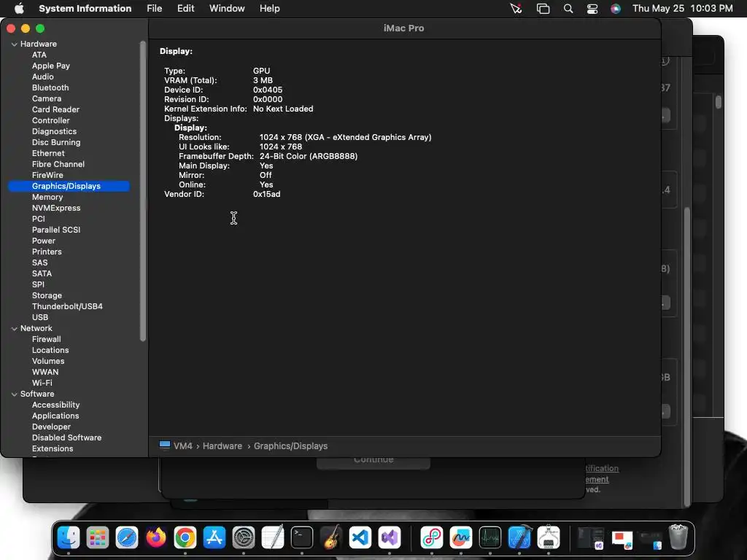Launch GarageBand from the Dock
Image resolution: width=747 pixels, height=560 pixels.
click(331, 537)
